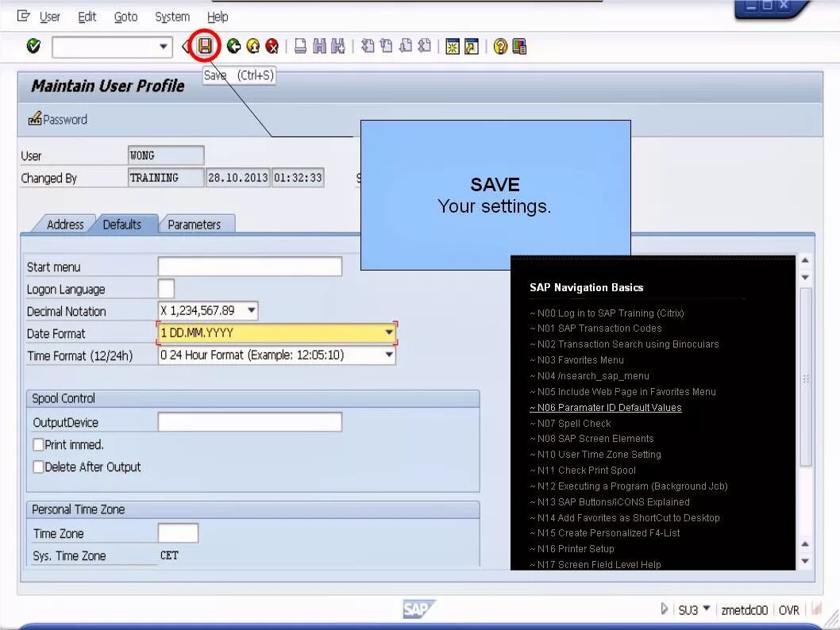The height and width of the screenshot is (630, 840).
Task: Open the Decimal Notation dropdown
Action: [x=251, y=310]
